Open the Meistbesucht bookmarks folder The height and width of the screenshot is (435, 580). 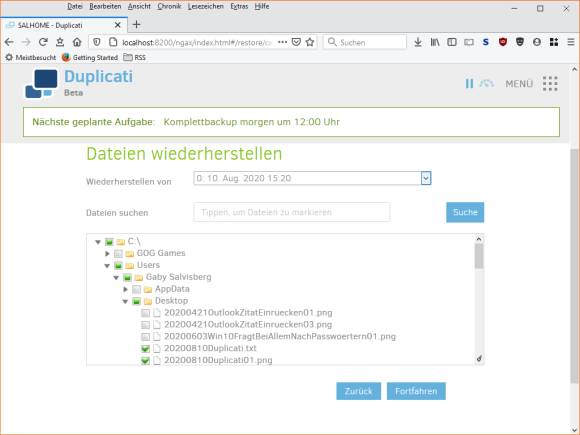[x=31, y=57]
